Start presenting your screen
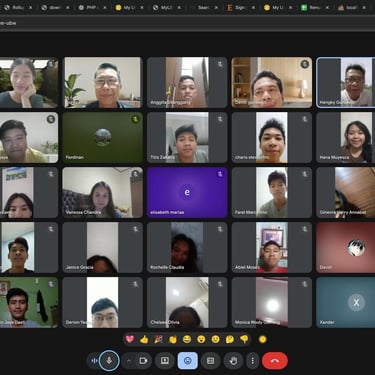 click(x=165, y=361)
